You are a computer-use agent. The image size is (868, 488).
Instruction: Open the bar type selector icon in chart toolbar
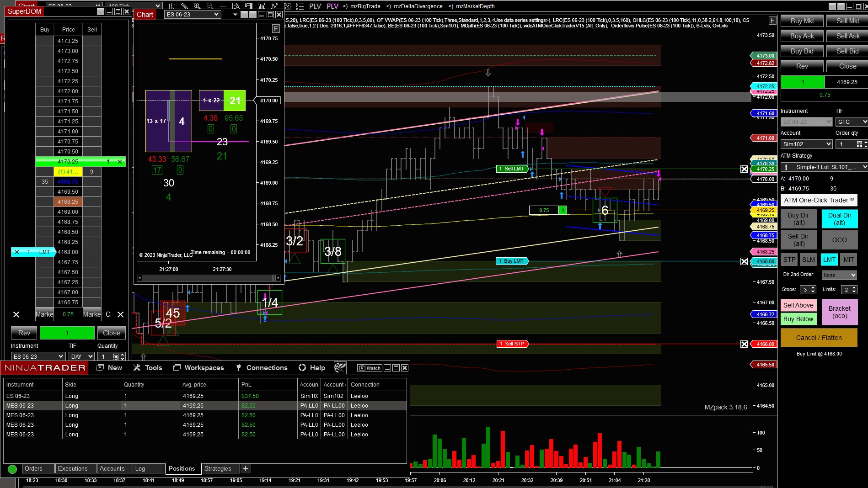172,6
